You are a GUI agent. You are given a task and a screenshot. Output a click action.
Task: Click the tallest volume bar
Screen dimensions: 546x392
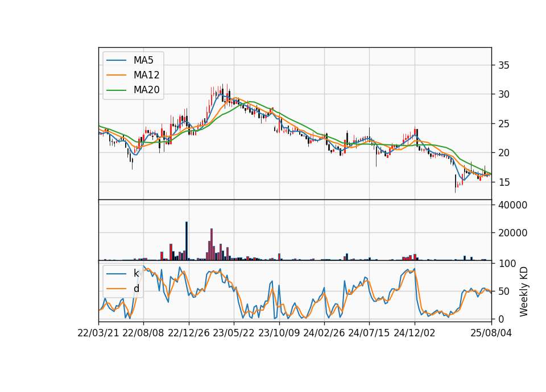(x=187, y=241)
